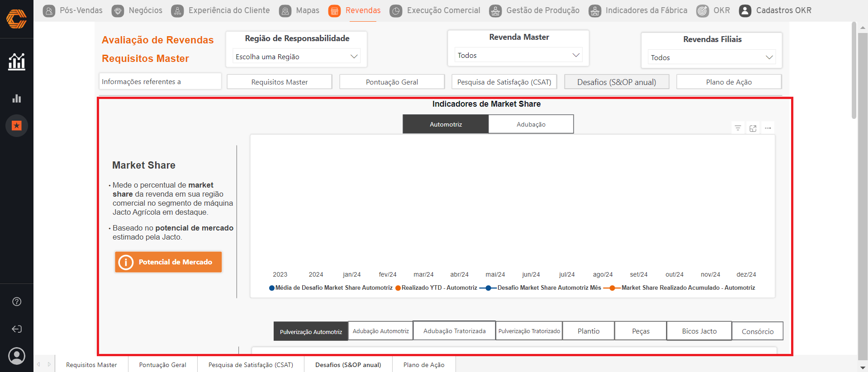Click the OKR target icon
Screen dimensions: 868x372
tap(702, 11)
